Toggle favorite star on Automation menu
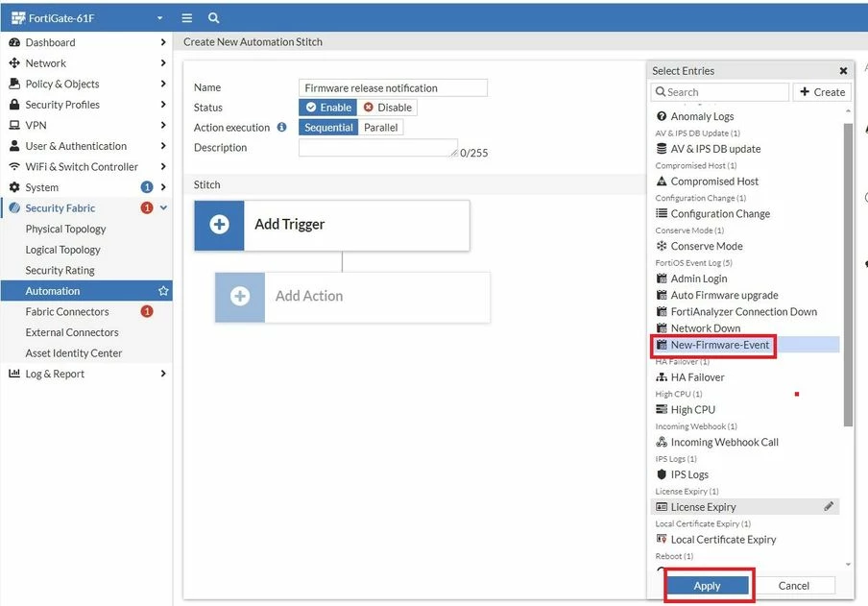The width and height of the screenshot is (868, 606). 163,291
